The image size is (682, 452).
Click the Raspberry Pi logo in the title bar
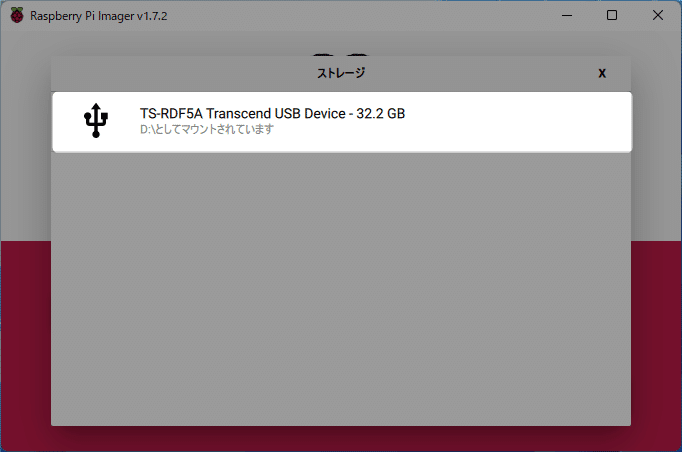(17, 15)
